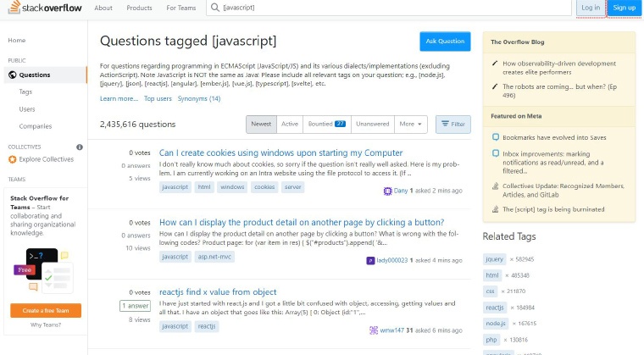The height and width of the screenshot is (355, 644).
Task: Click the asp.net-mvc tag
Action: click(x=214, y=257)
